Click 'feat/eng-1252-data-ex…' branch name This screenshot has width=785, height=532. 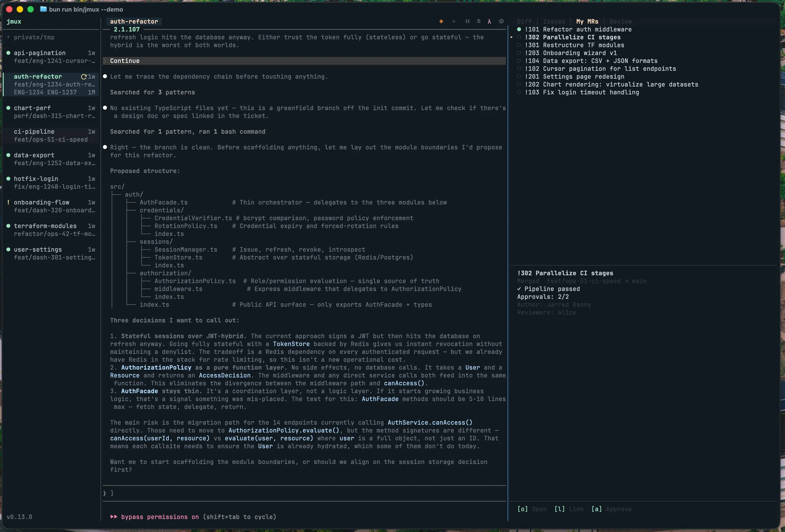pos(54,163)
